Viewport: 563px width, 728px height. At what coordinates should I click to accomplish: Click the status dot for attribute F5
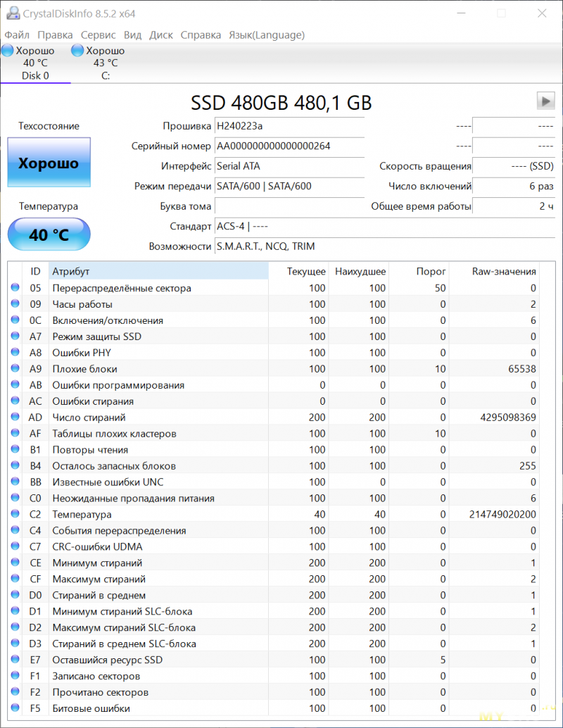click(x=15, y=708)
